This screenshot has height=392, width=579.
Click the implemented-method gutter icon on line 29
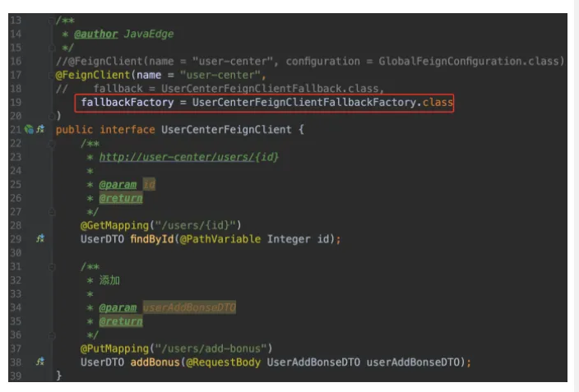[40, 239]
